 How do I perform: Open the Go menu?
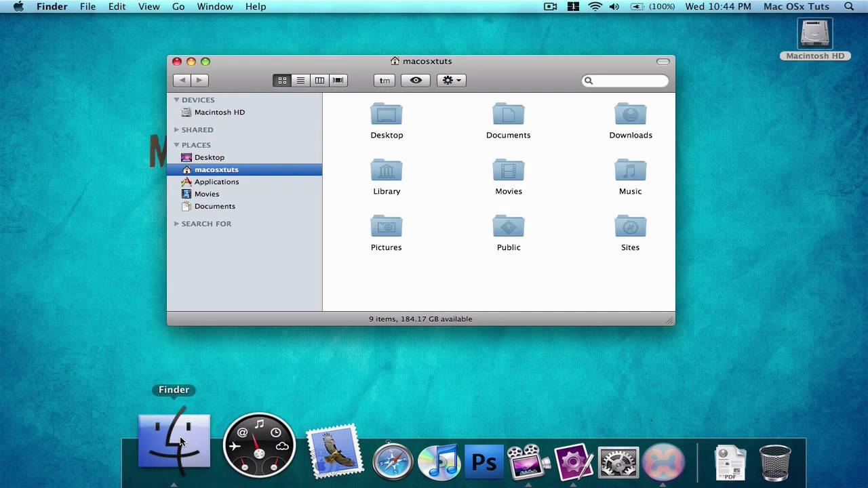coord(178,7)
